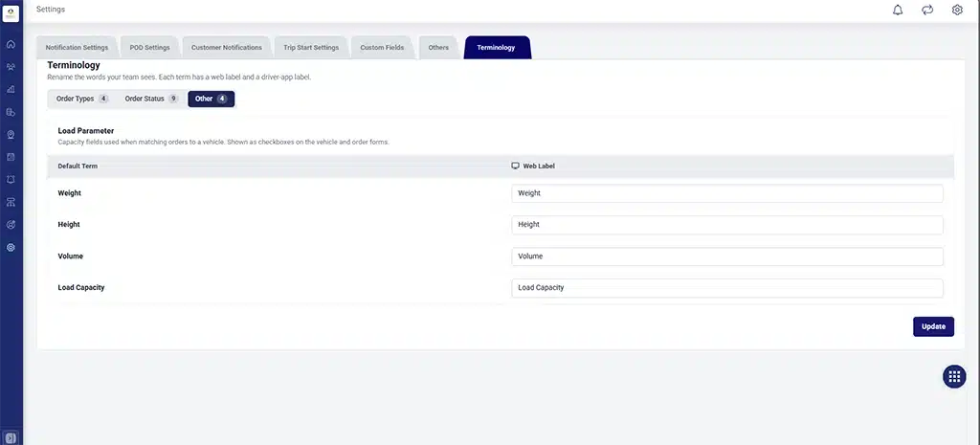Open the header settings gear icon
980x445 pixels.
957,10
